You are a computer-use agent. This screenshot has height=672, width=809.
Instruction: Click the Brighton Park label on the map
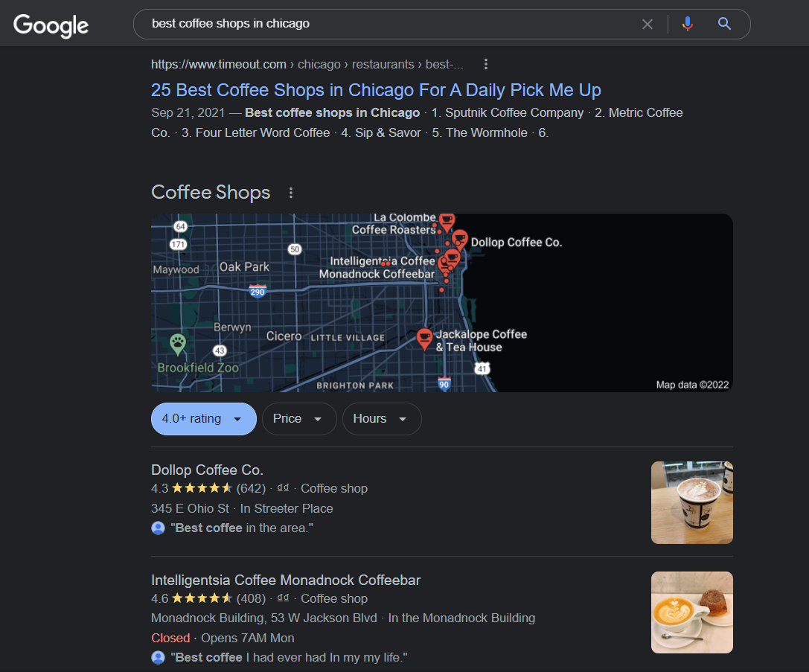(355, 385)
